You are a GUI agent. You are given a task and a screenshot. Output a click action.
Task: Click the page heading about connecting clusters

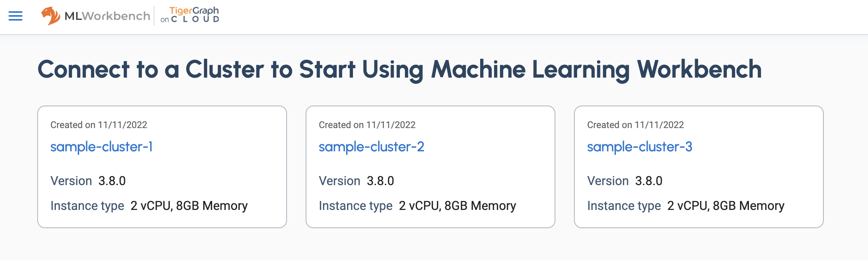coord(399,70)
